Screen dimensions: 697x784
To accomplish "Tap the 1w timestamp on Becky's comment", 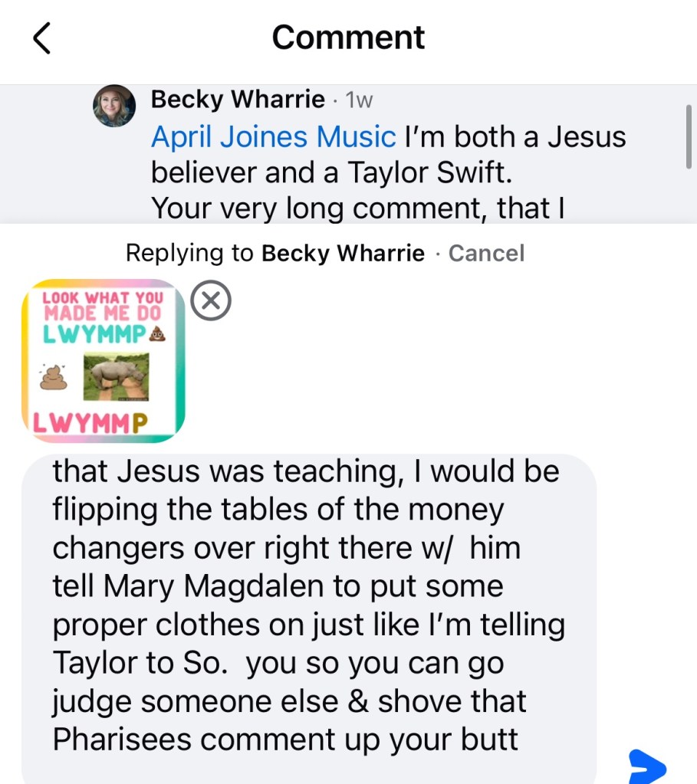I will [359, 100].
